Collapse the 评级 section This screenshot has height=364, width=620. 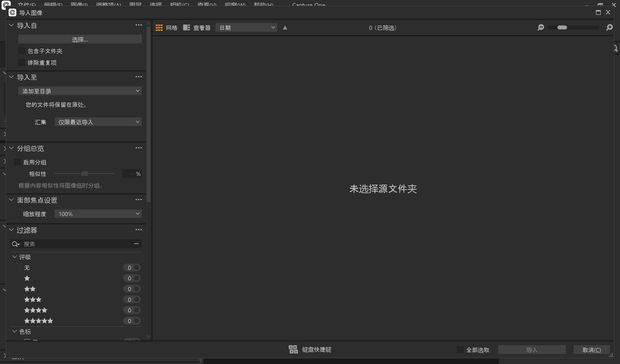click(x=15, y=257)
